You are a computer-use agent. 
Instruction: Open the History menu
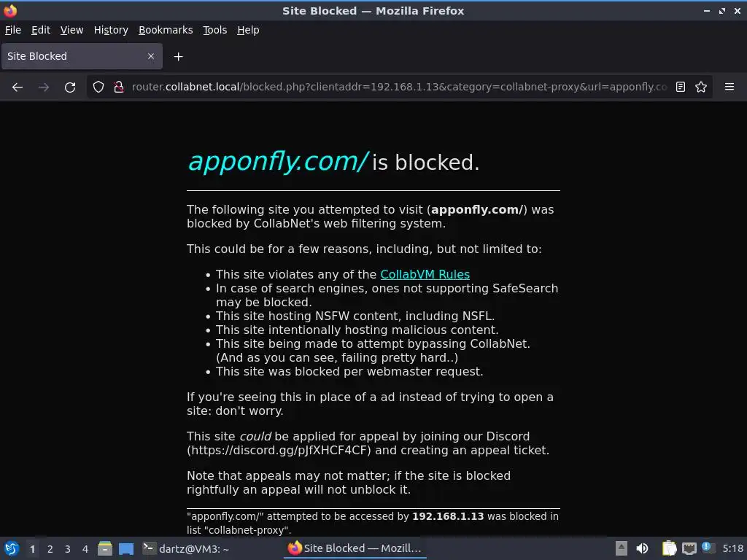(111, 30)
